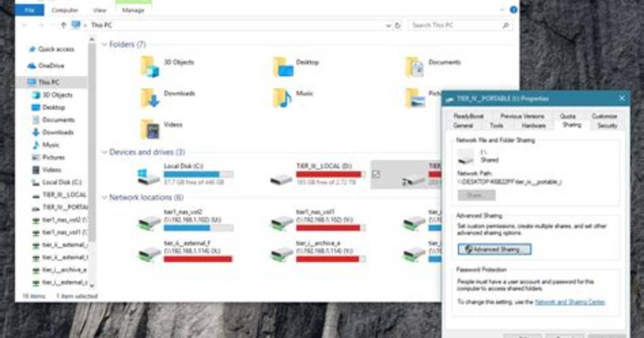This screenshot has width=644, height=338.
Task: Open the Videos folder icon
Action: [x=150, y=129]
